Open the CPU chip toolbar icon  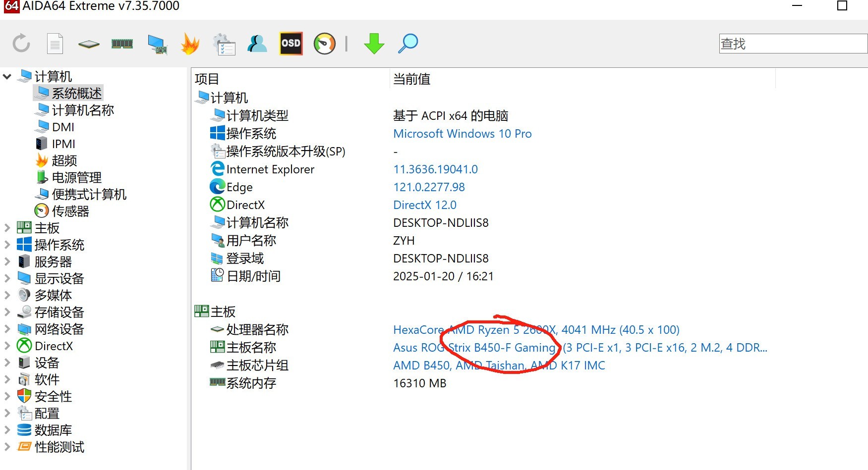89,44
